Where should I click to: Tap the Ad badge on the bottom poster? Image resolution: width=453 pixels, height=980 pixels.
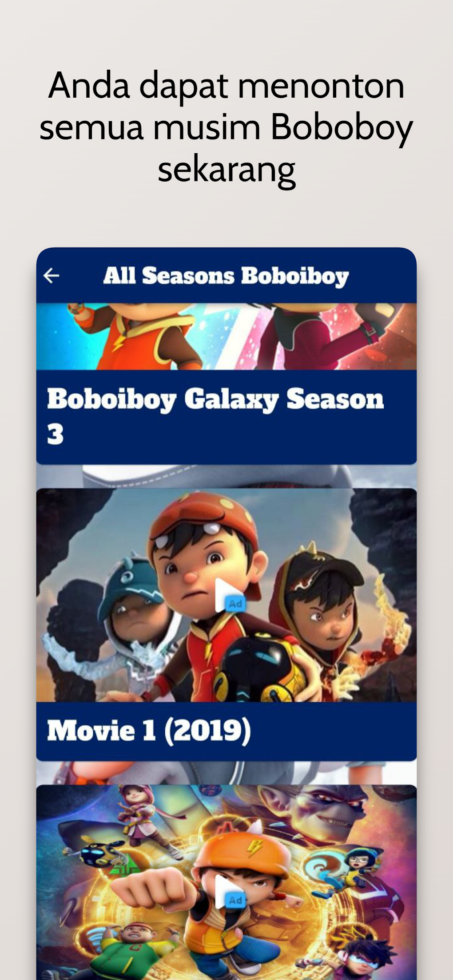coord(235,900)
